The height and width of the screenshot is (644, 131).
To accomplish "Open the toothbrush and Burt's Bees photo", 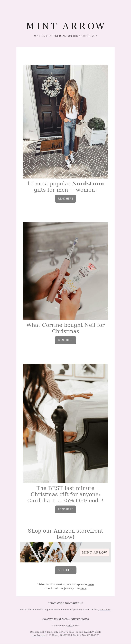I will (x=65, y=271).
